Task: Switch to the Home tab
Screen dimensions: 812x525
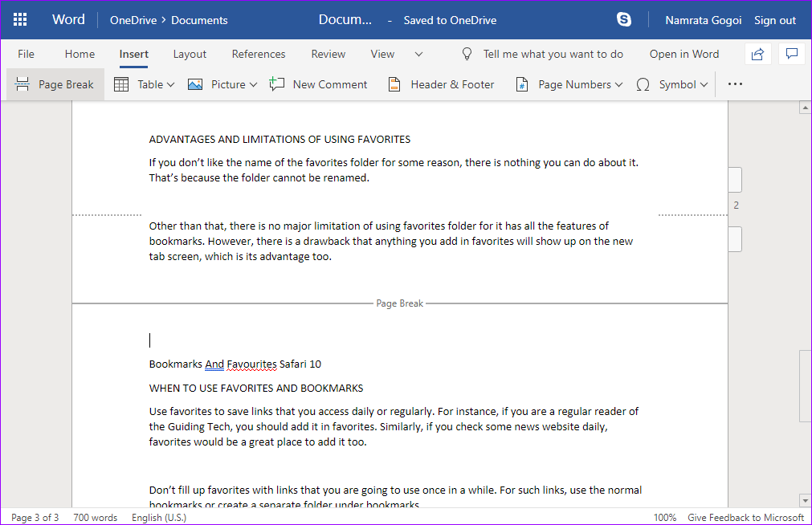Action: point(80,54)
